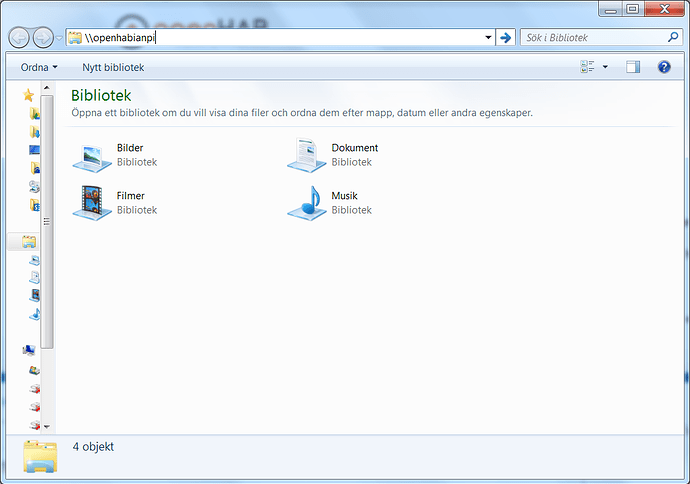Screen dimensions: 690x484
Task: Open the help question mark icon
Action: pyautogui.click(x=663, y=67)
